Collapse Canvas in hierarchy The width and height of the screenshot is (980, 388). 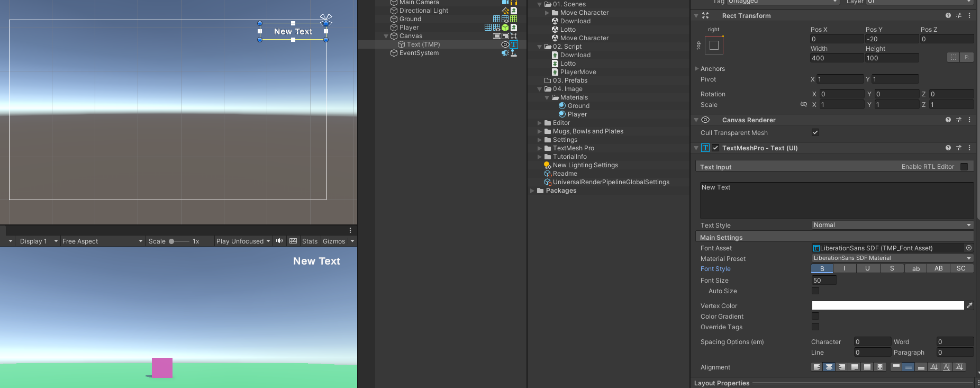(386, 36)
